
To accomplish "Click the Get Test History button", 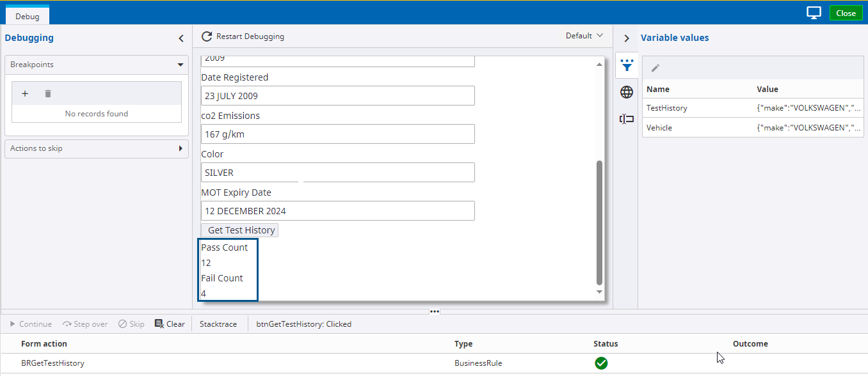I will coord(240,230).
